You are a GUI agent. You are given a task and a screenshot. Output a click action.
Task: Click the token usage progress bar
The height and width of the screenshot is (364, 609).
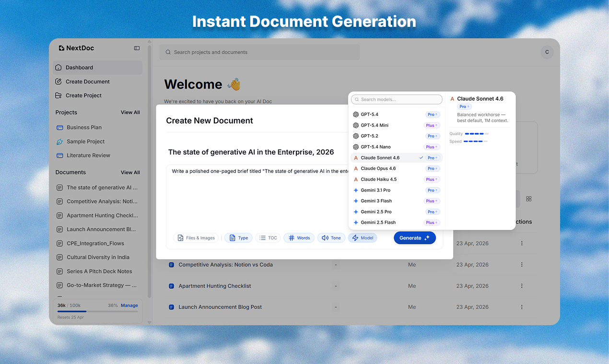(97, 312)
